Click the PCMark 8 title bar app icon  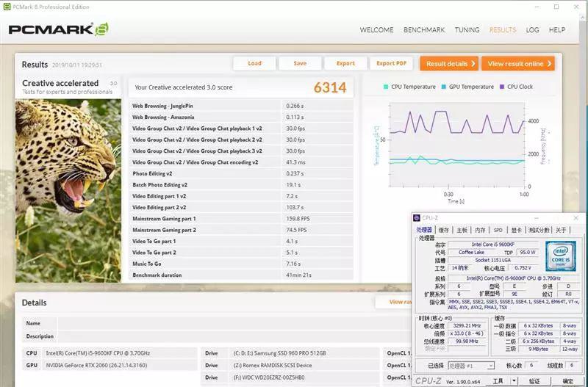[x=7, y=7]
